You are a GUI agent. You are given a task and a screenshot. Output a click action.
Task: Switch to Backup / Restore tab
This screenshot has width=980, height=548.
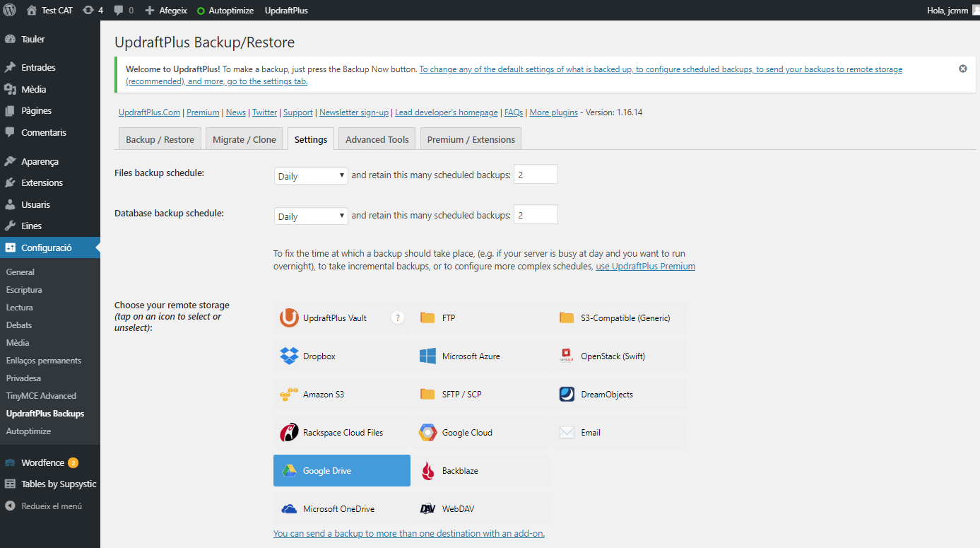(160, 139)
